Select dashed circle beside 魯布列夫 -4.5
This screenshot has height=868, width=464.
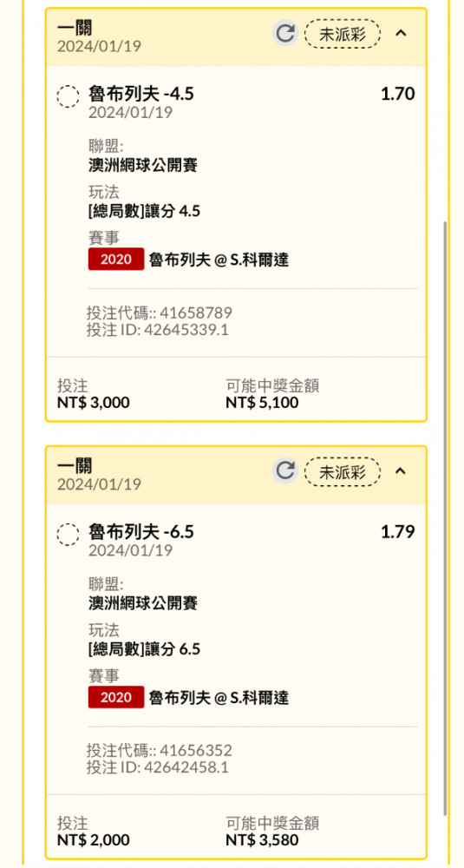(x=68, y=96)
